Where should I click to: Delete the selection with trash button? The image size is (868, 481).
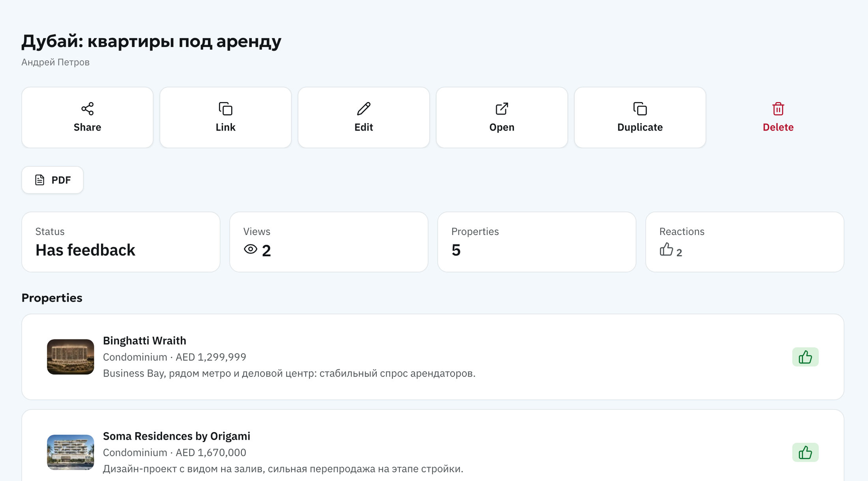(778, 117)
